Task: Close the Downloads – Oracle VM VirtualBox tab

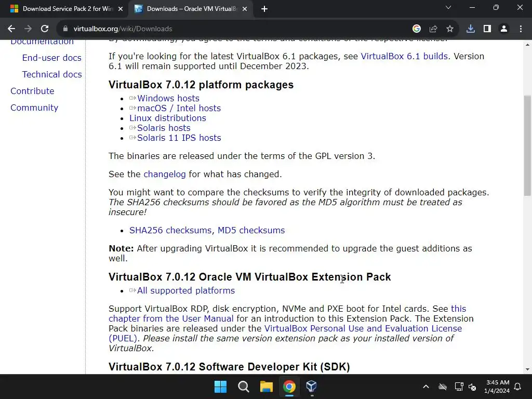Action: [245, 9]
